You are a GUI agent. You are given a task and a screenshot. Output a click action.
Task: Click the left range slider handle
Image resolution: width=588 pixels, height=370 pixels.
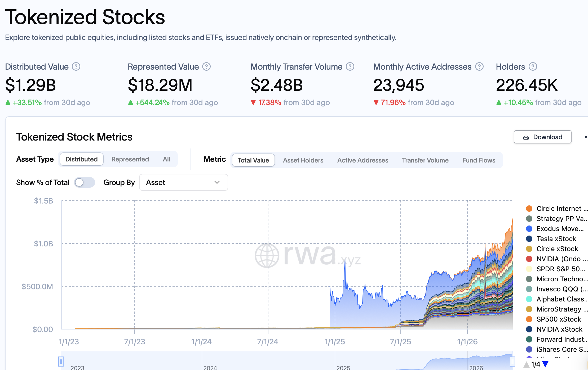coord(61,361)
